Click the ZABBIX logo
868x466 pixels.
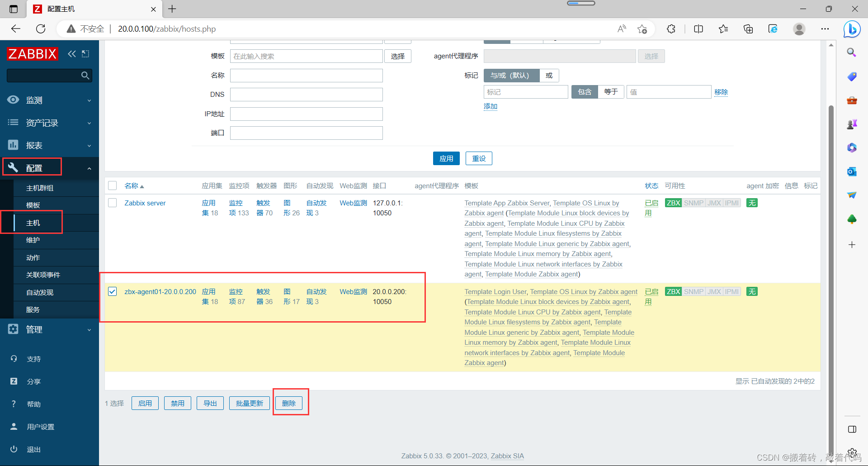click(32, 54)
